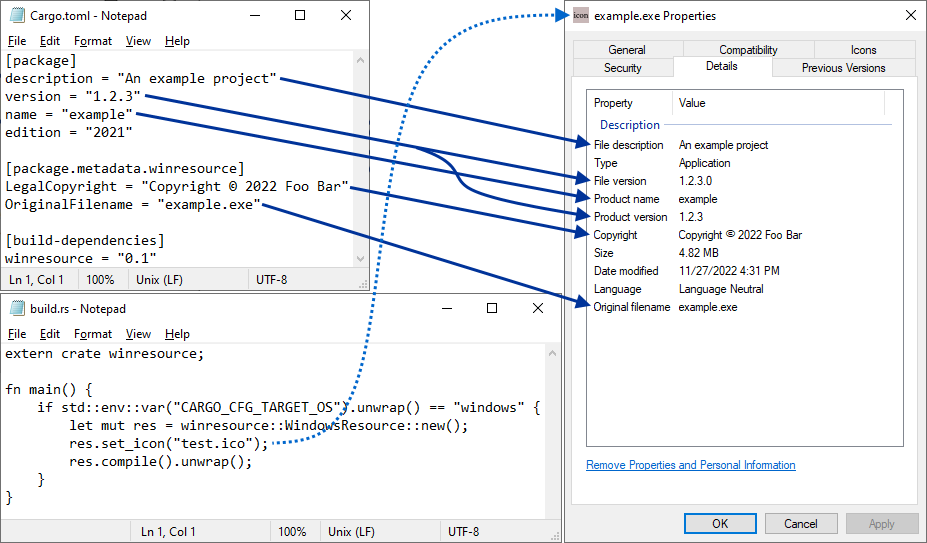Open Help menu in Cargo.toml Notepad
This screenshot has height=543, width=927.
click(x=177, y=41)
